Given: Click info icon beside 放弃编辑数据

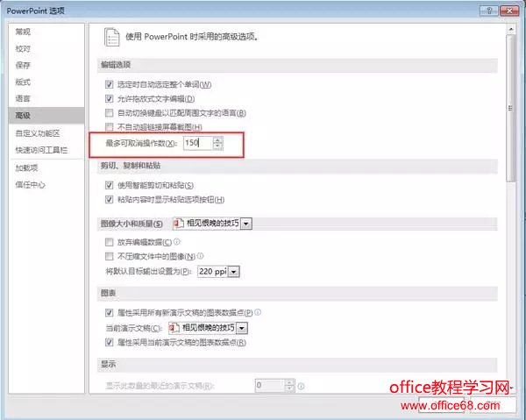Looking at the screenshot, I should pos(177,241).
